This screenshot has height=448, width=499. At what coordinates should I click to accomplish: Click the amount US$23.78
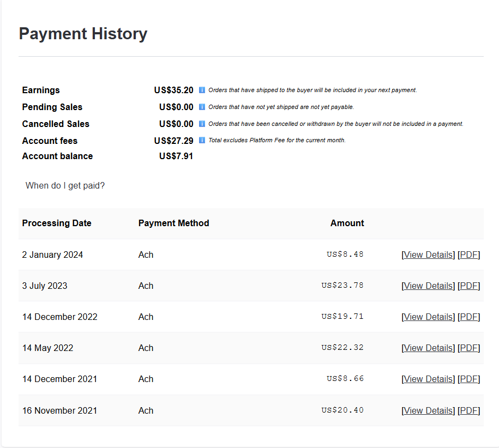click(342, 286)
